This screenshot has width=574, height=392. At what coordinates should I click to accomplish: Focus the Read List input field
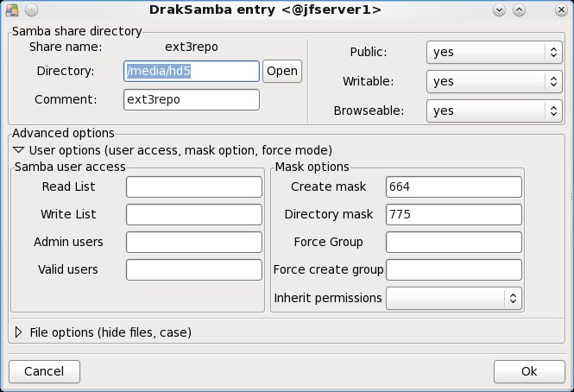194,187
